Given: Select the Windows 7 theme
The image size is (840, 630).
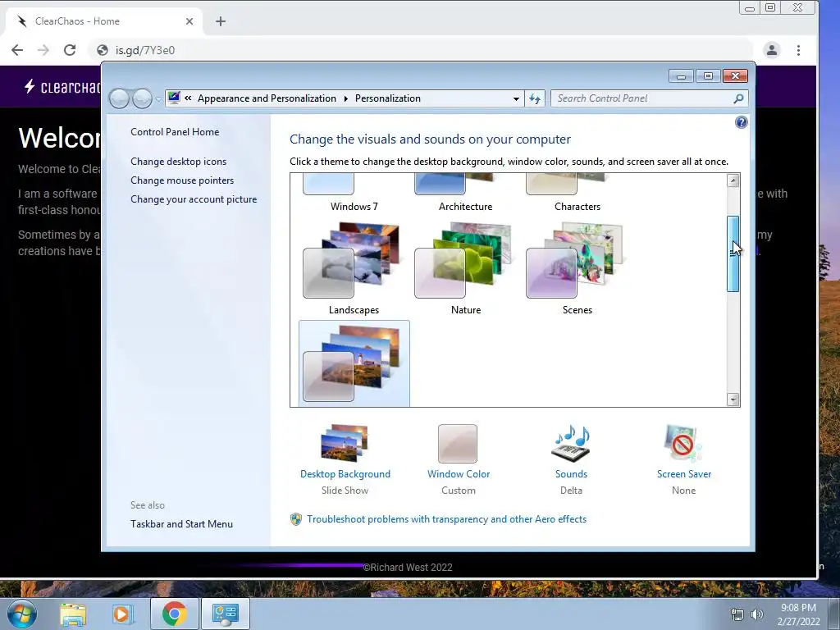Looking at the screenshot, I should [354, 194].
